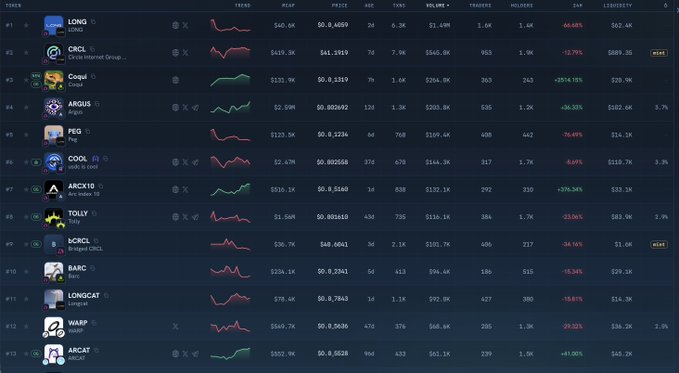Select the +2514.15% change value
Screen dimensions: 679x373
[x=568, y=80]
